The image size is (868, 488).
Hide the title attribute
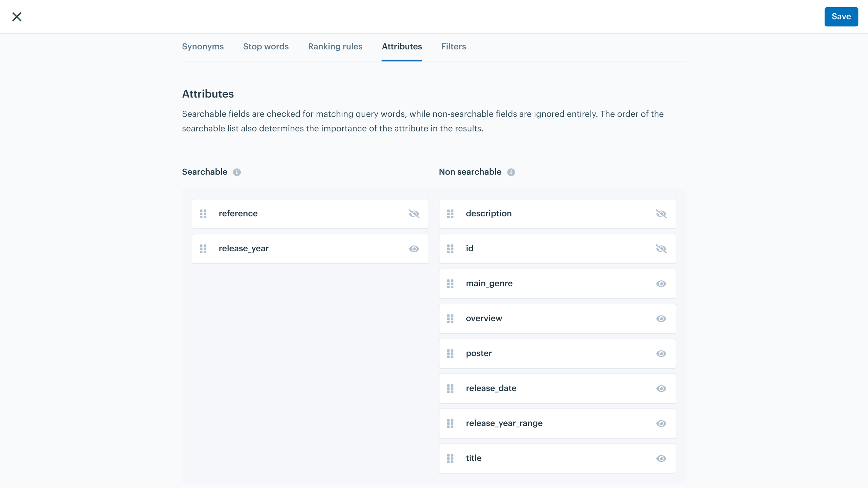[x=661, y=458]
